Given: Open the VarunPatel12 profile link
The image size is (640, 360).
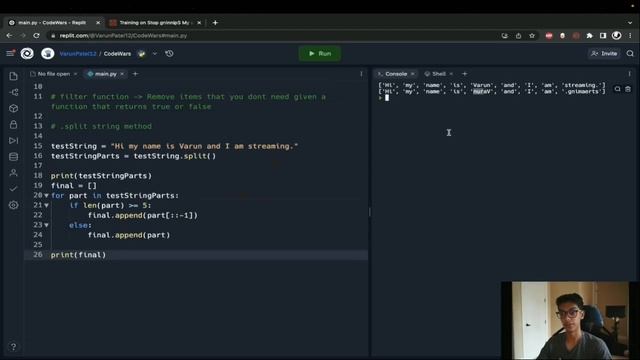Looking at the screenshot, I should pos(78,53).
